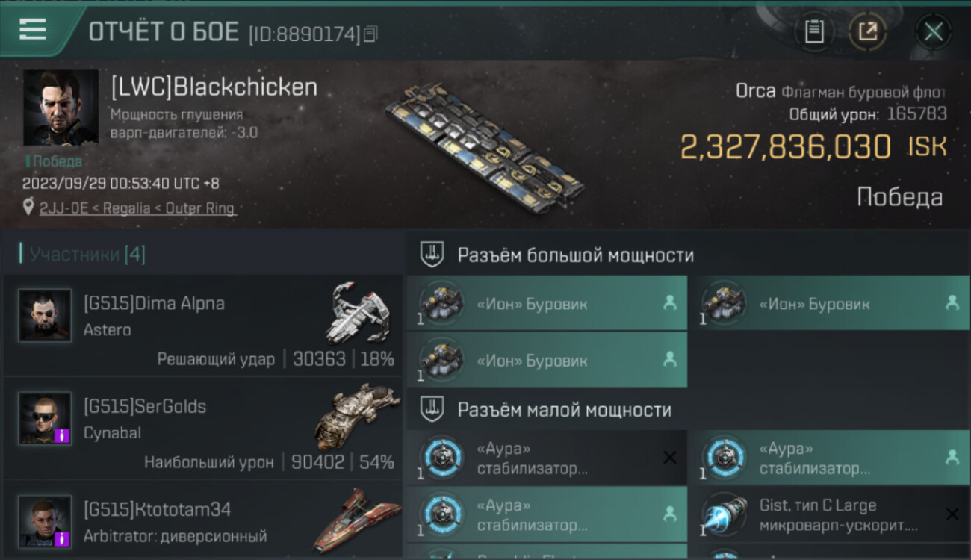This screenshot has height=560, width=971.
Task: Open the clipboard notes icon at top
Action: point(814,31)
